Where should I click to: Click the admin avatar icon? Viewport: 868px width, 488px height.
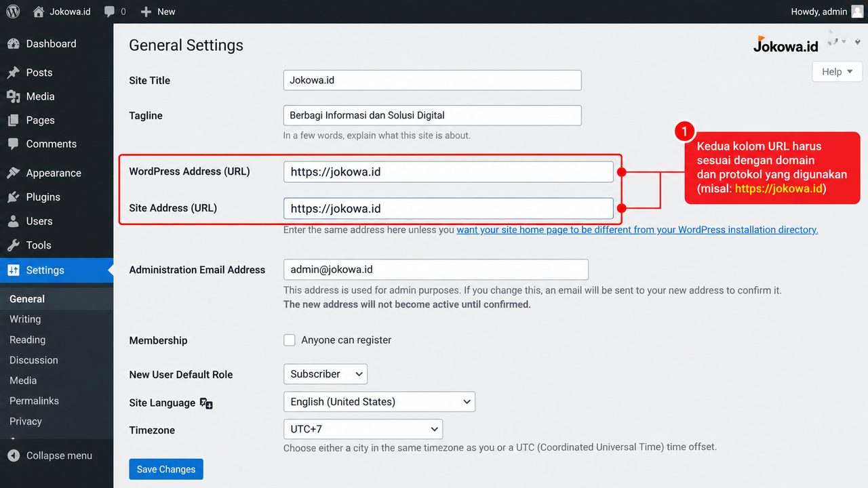(857, 12)
